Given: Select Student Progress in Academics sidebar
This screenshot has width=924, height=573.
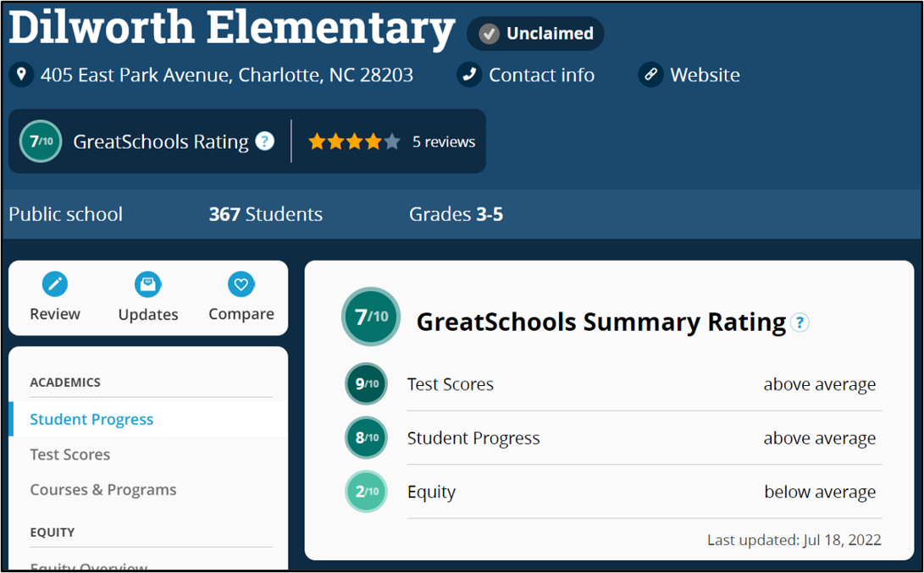Looking at the screenshot, I should click(91, 419).
